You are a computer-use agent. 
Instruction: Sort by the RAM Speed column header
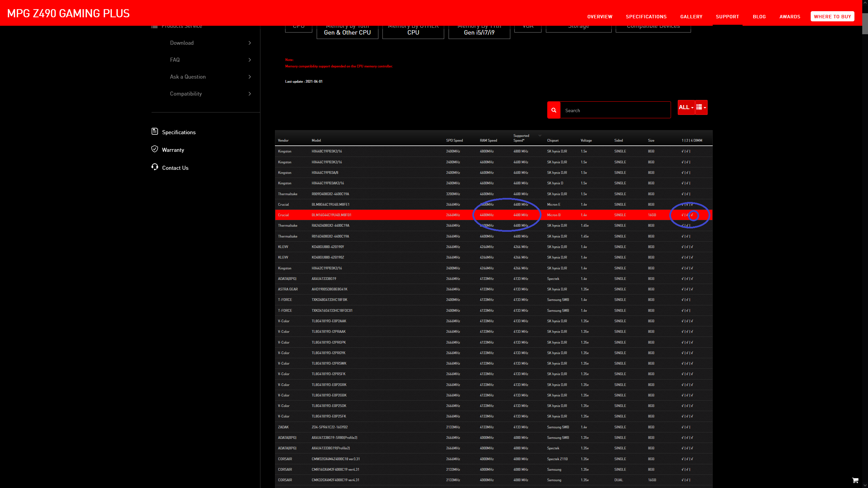488,140
